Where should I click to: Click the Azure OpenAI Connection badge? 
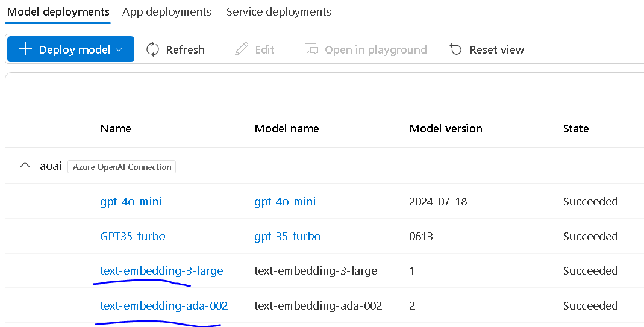(122, 167)
